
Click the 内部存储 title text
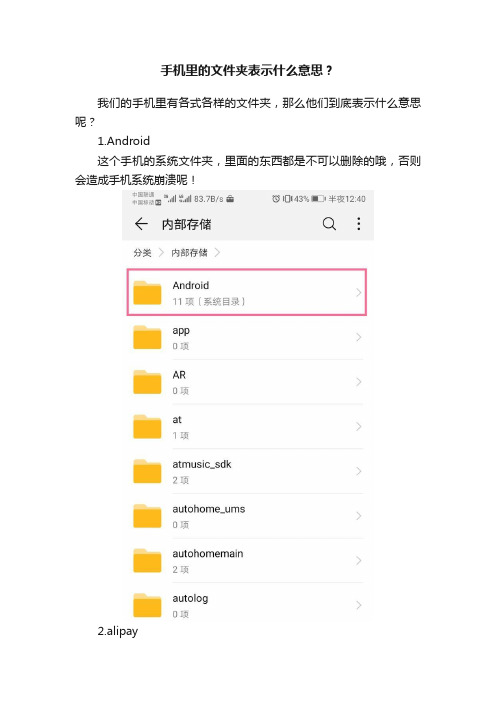[186, 224]
